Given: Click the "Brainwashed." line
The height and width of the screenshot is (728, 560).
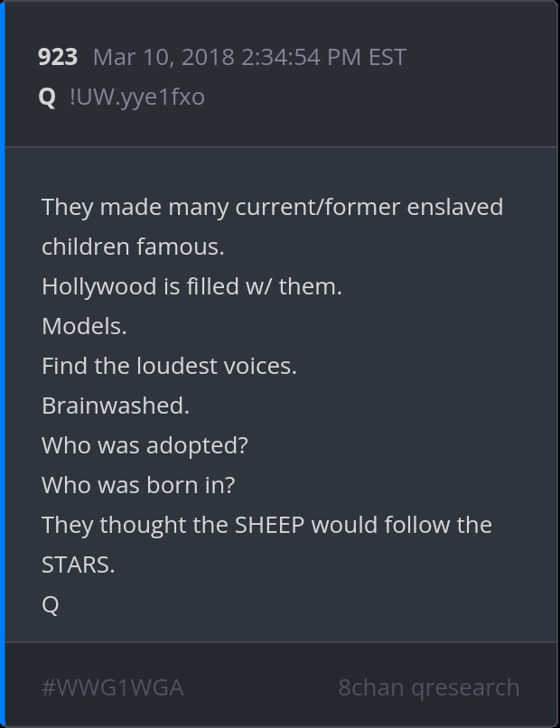Looking at the screenshot, I should click(116, 406).
